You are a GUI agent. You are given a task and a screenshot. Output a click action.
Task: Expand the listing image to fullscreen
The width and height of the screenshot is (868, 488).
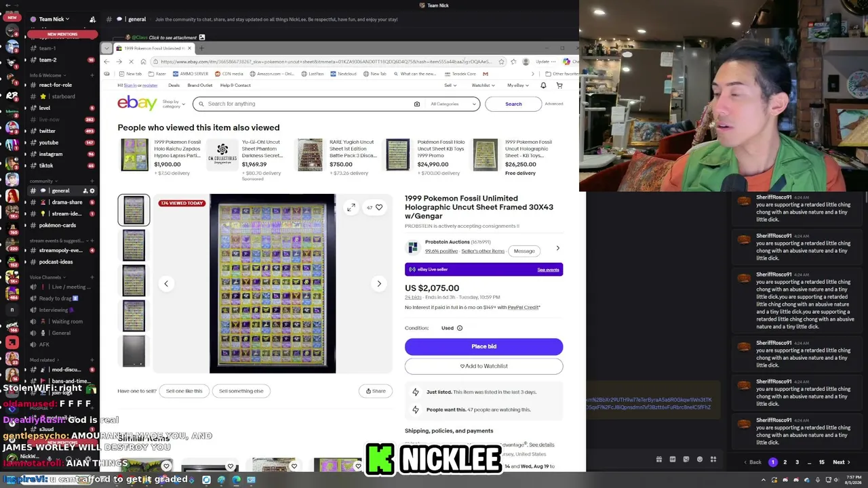pyautogui.click(x=351, y=207)
